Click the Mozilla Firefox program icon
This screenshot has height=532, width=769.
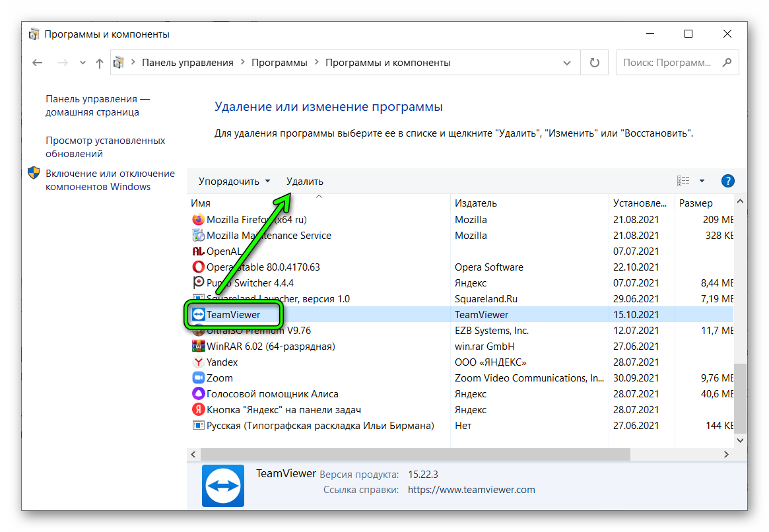198,219
